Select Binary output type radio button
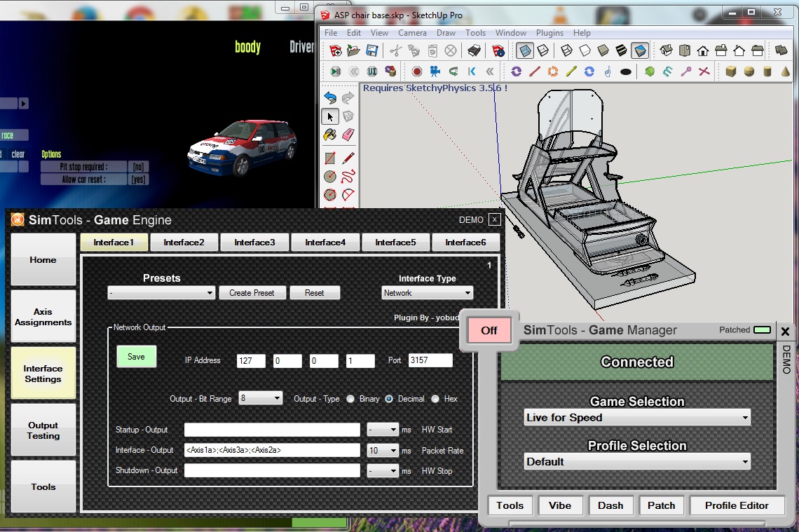The image size is (799, 532). [350, 399]
